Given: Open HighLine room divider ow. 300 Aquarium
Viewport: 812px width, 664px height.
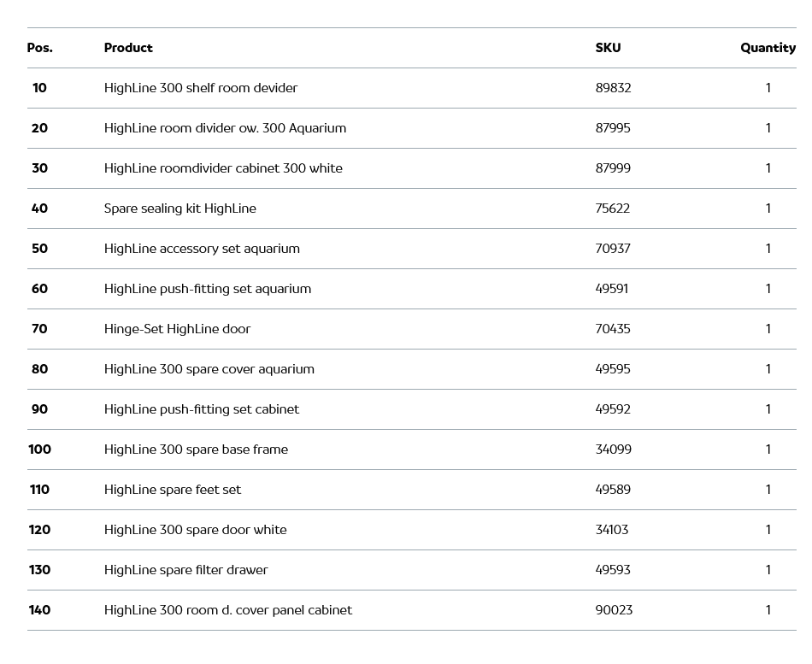Looking at the screenshot, I should coord(225,128).
